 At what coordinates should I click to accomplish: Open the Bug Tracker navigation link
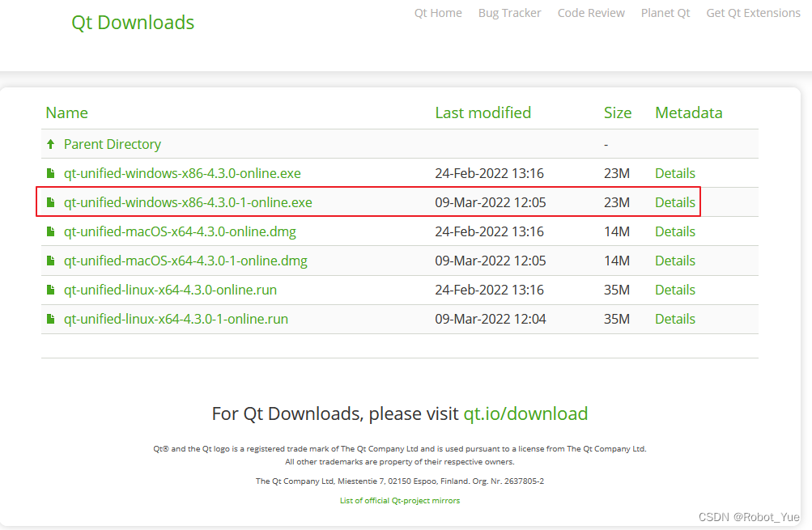click(x=509, y=13)
